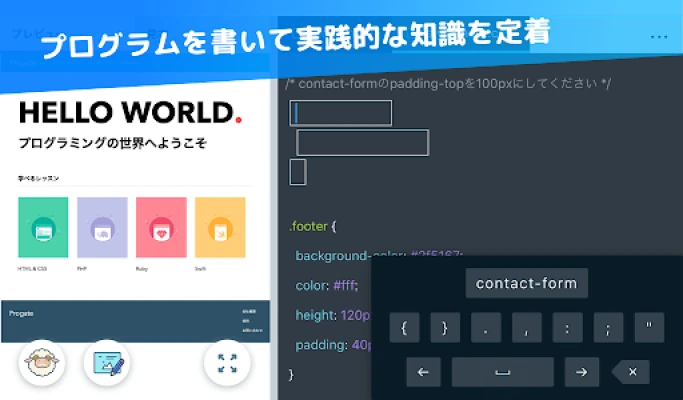683x400 pixels.
Task: Open the three-dot more options menu
Action: click(x=658, y=36)
